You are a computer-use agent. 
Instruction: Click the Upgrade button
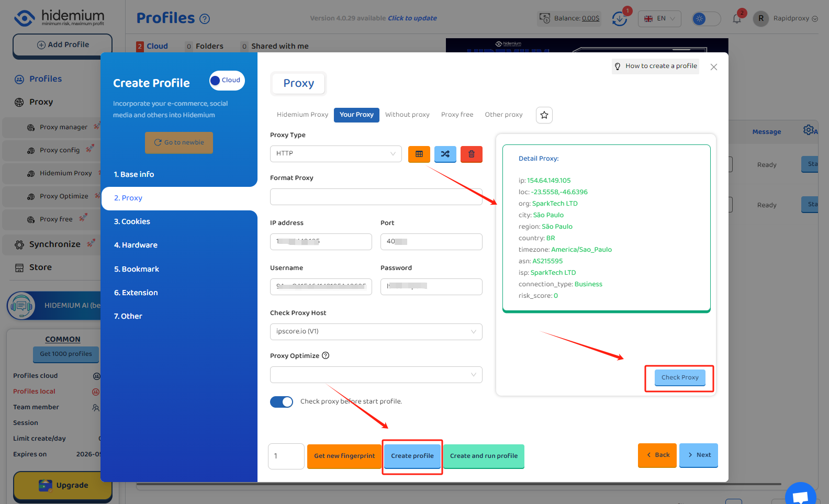[x=63, y=486]
